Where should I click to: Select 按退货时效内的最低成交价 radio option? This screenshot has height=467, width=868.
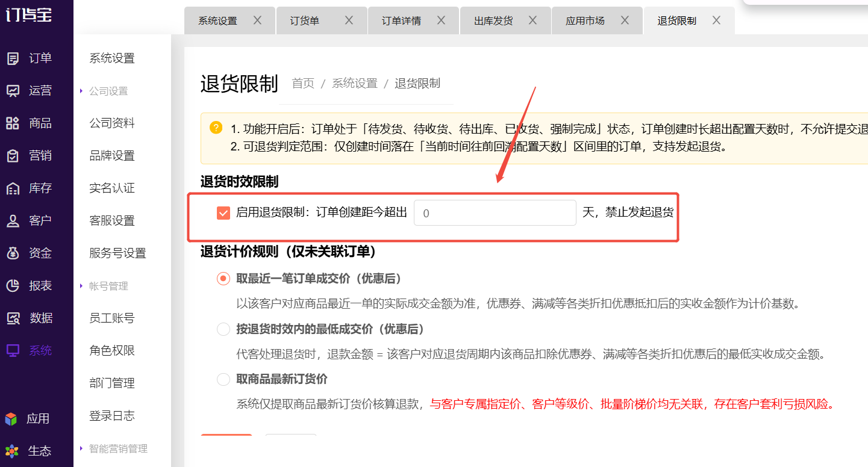pyautogui.click(x=223, y=329)
